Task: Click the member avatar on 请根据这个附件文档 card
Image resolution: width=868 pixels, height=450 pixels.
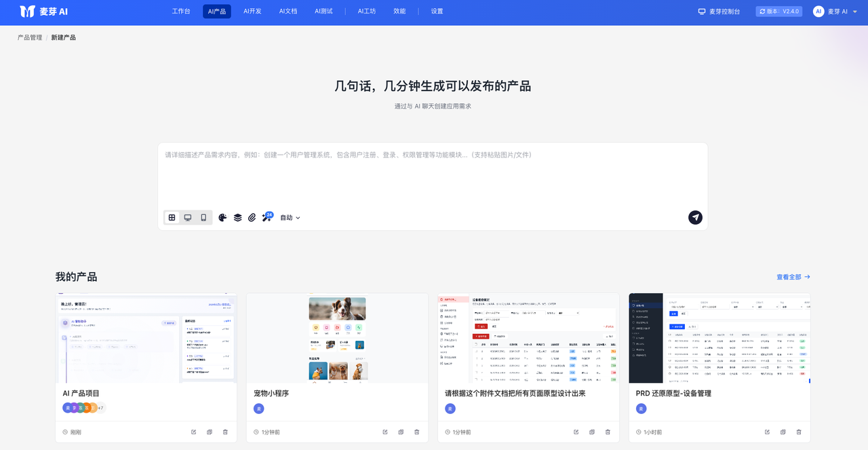Action: tap(450, 409)
